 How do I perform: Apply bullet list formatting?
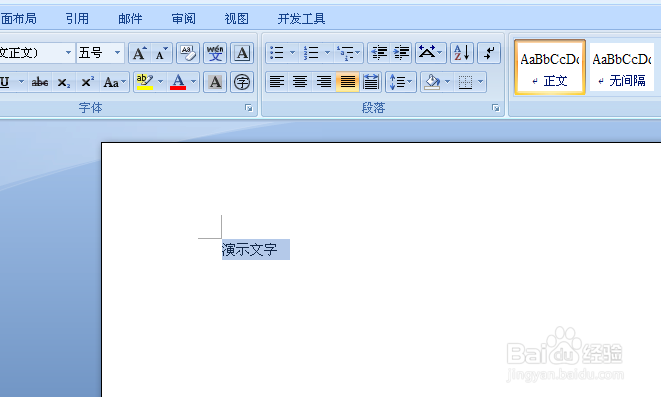pos(277,53)
